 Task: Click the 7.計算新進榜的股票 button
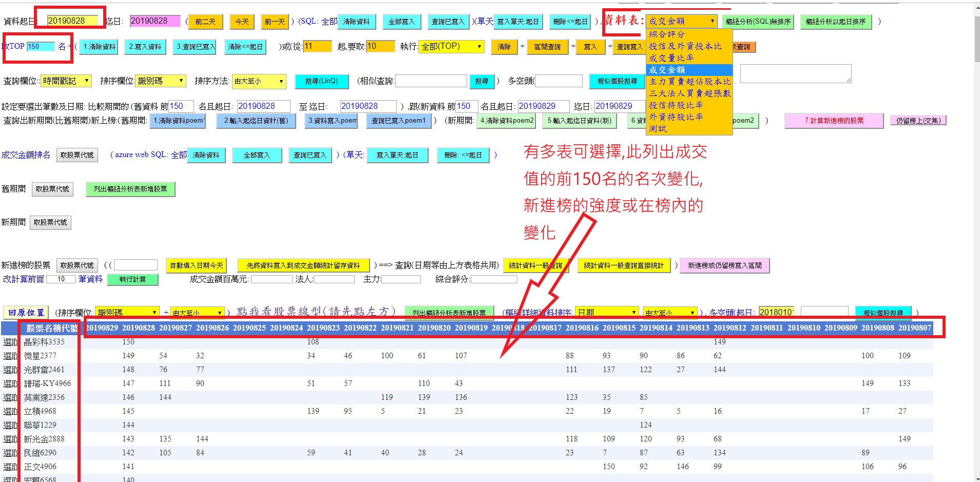click(x=834, y=121)
